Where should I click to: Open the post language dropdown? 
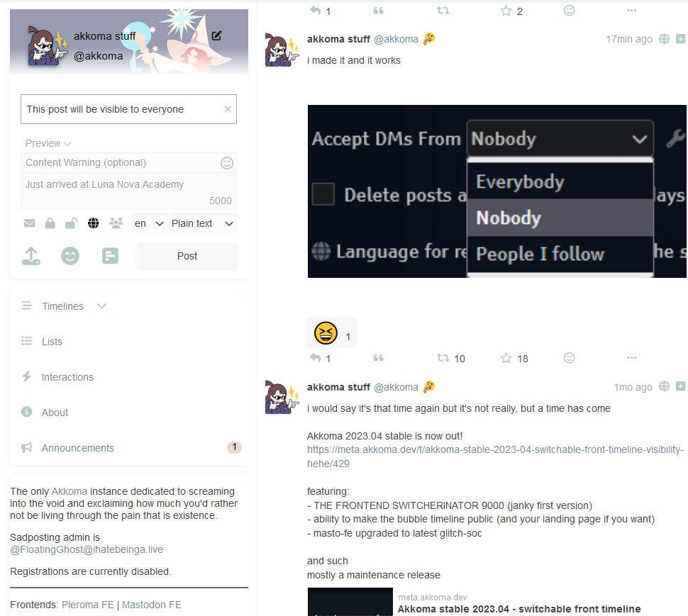149,223
